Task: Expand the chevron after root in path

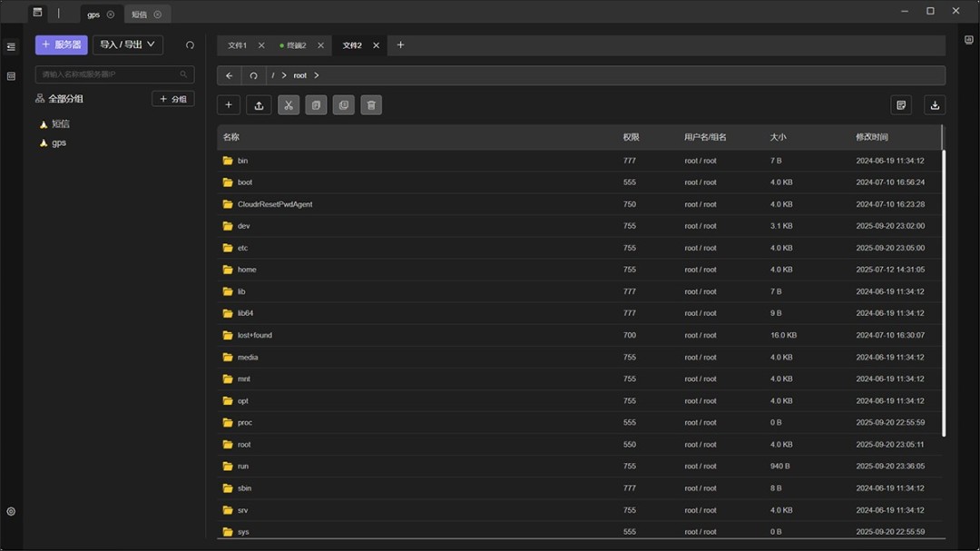Action: (317, 75)
